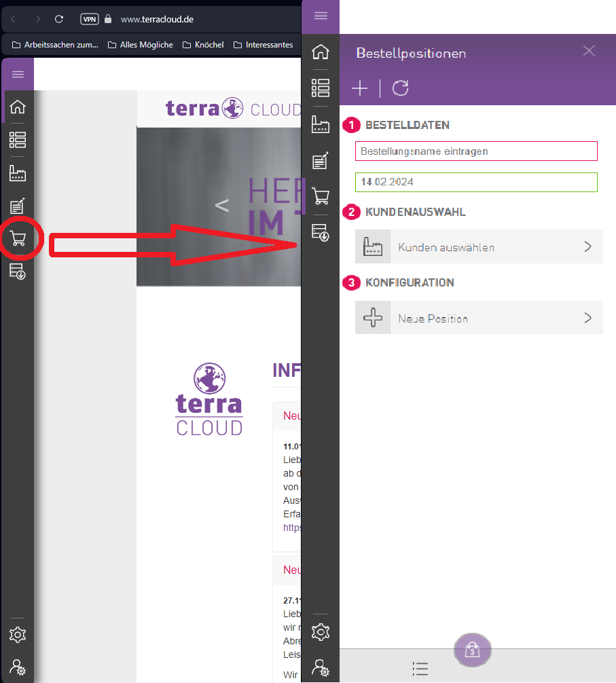
Task: Click the purple shopping bag button
Action: pos(472,650)
